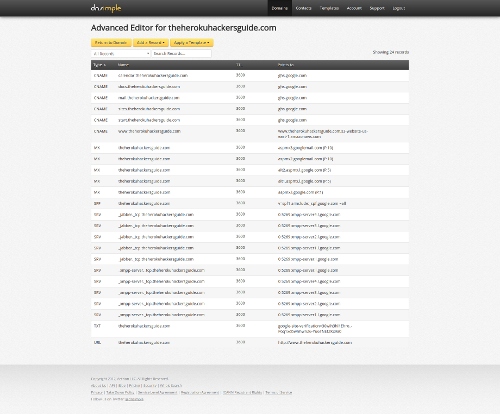Expand the All Records filter dropdown

[x=121, y=53]
